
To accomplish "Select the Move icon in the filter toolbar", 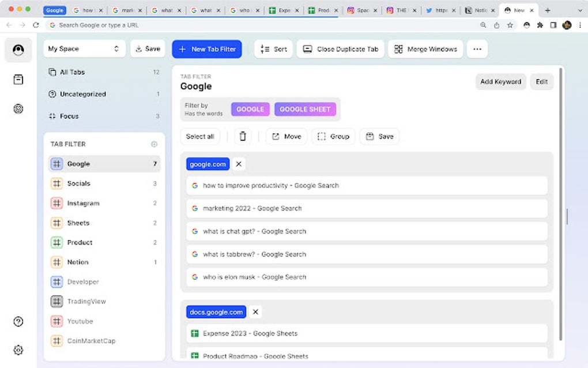I will tap(286, 136).
